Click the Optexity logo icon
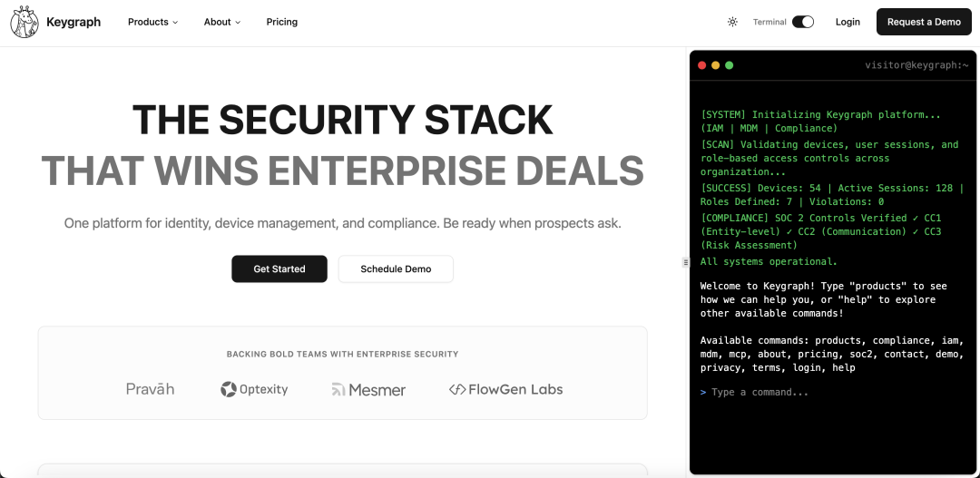 click(x=229, y=389)
